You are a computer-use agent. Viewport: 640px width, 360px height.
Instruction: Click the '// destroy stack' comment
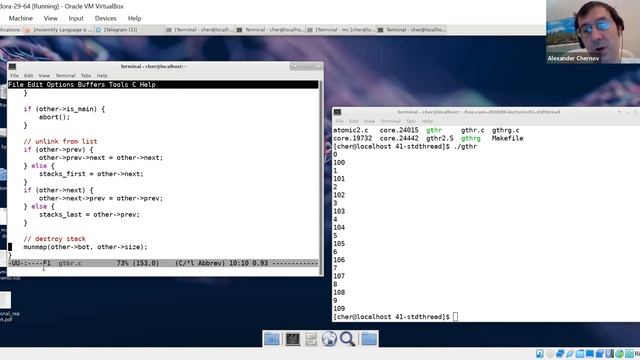tap(54, 239)
